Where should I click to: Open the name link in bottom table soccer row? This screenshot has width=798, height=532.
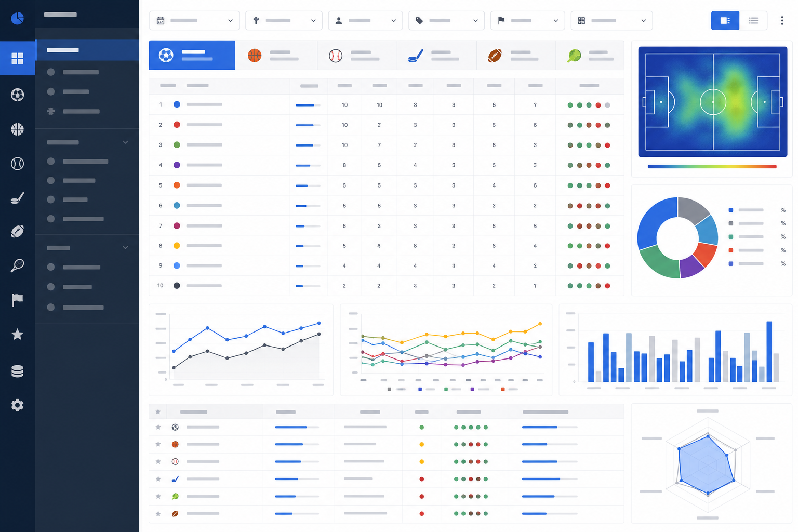tap(203, 427)
